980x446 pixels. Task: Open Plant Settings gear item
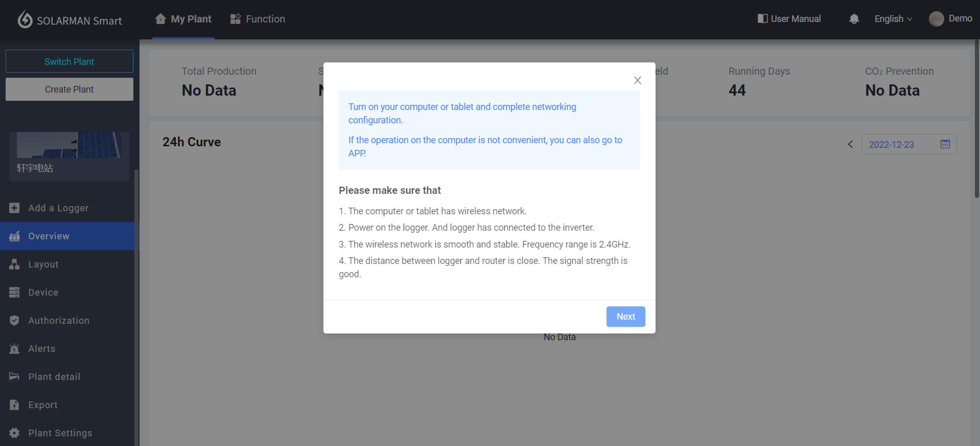[x=14, y=433]
